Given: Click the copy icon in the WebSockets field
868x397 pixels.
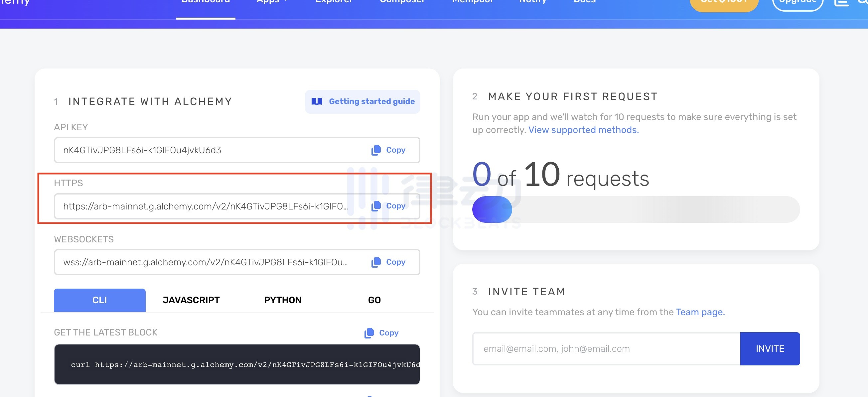Looking at the screenshot, I should [376, 262].
